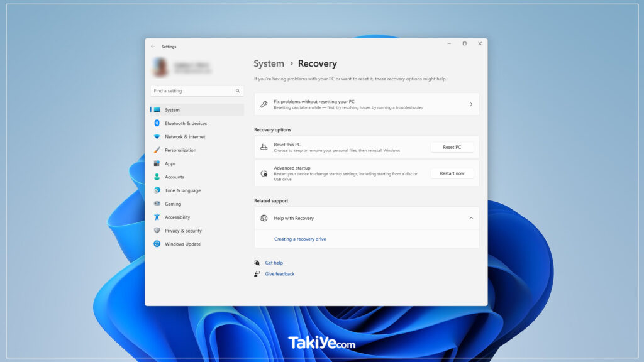Go to Network & internet settings
The width and height of the screenshot is (644, 362).
tap(197, 136)
